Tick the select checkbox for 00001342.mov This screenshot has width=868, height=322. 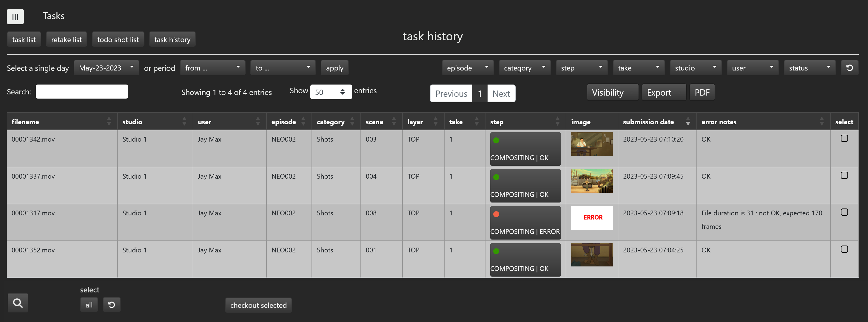click(844, 139)
